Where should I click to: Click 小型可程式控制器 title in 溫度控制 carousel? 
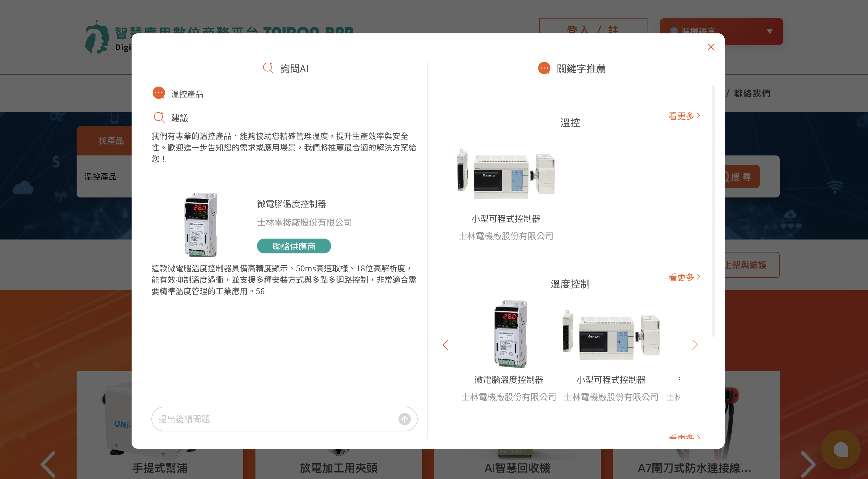click(x=611, y=380)
